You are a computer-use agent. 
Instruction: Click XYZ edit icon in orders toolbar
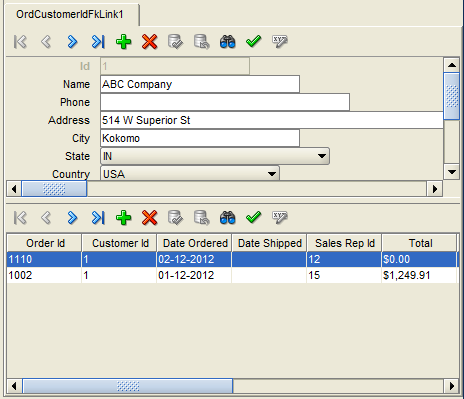coord(279,218)
